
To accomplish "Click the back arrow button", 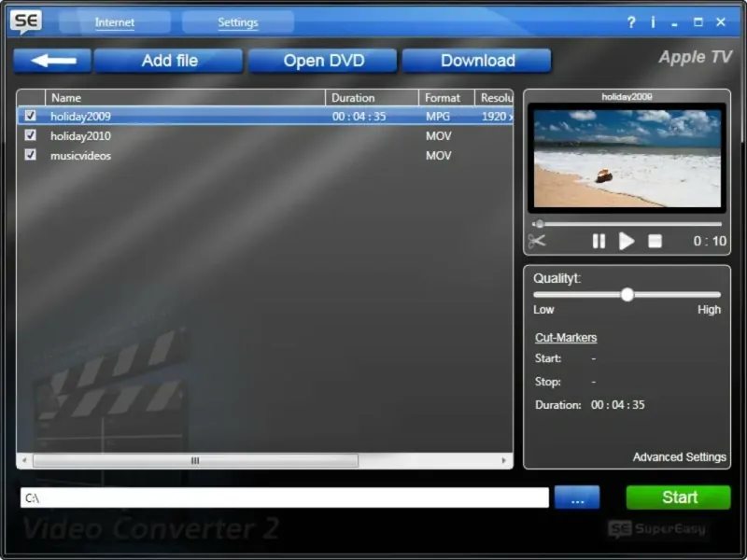I will pyautogui.click(x=52, y=61).
